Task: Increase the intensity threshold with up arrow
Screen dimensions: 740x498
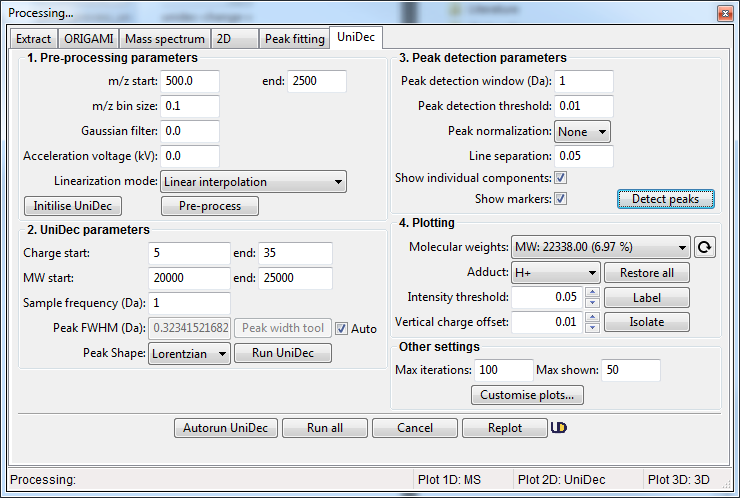Action: [592, 293]
